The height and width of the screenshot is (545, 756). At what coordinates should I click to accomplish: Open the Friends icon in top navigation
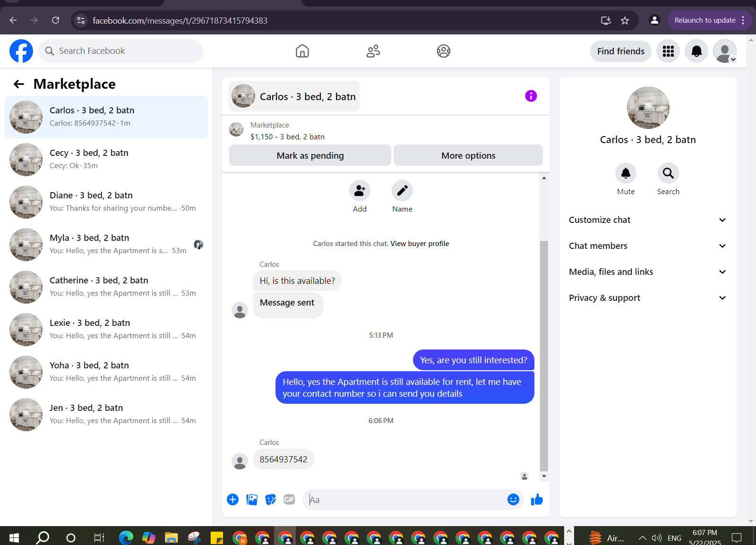(x=373, y=51)
